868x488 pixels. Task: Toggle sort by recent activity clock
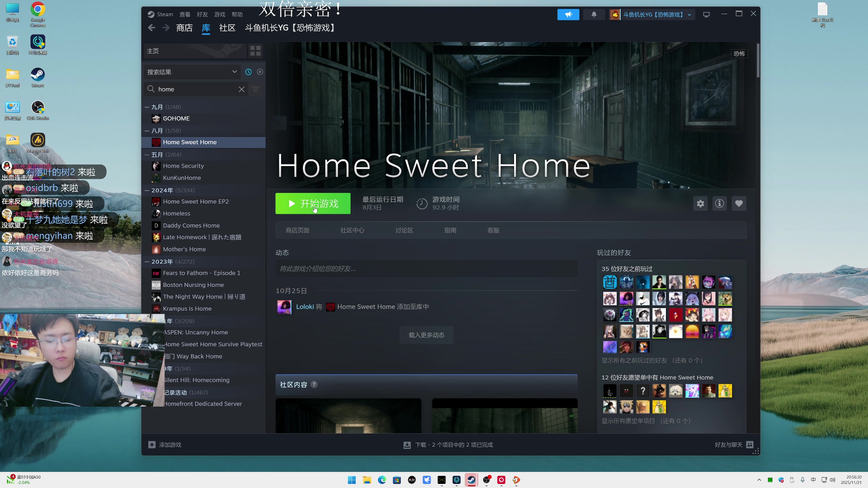coord(249,72)
